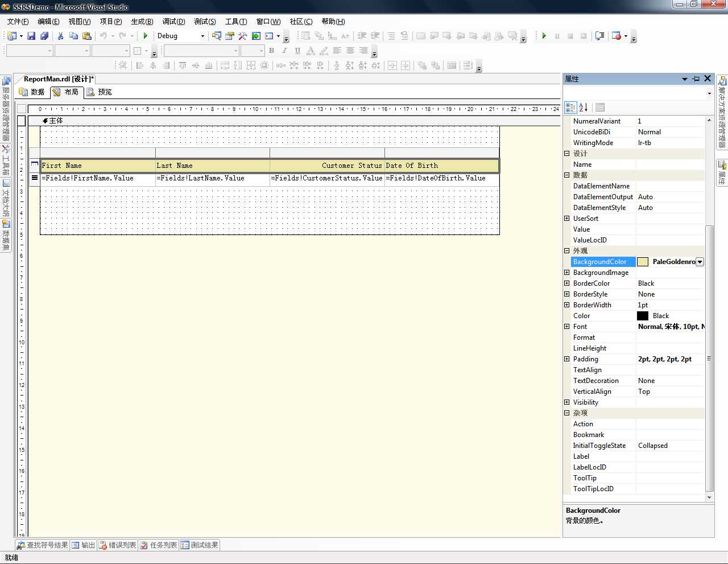
Task: Open the BackgroundColor value dropdown arrow
Action: click(700, 262)
